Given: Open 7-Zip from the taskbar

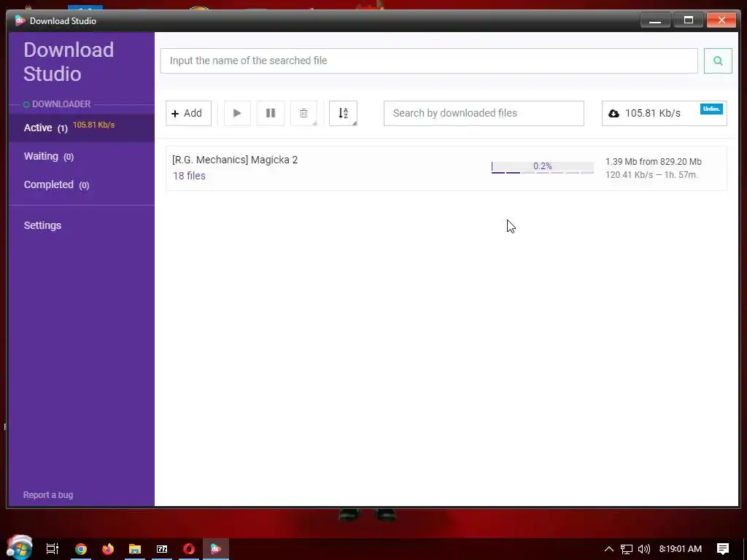Looking at the screenshot, I should [162, 549].
